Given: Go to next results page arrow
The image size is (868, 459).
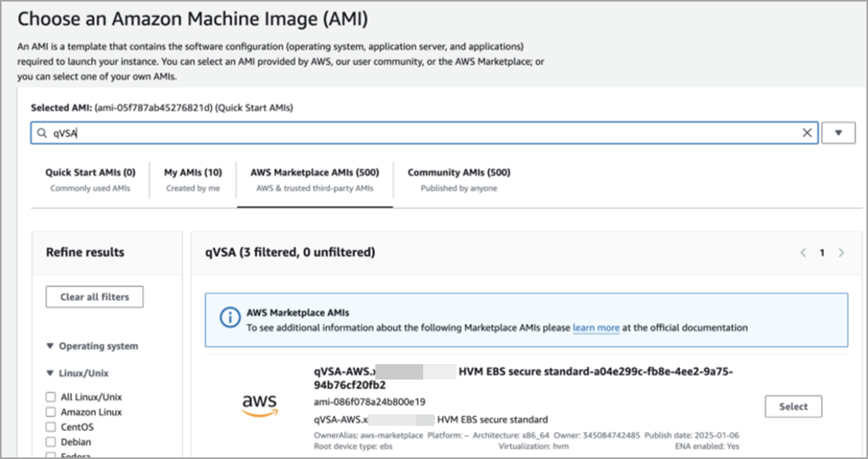Looking at the screenshot, I should click(842, 253).
